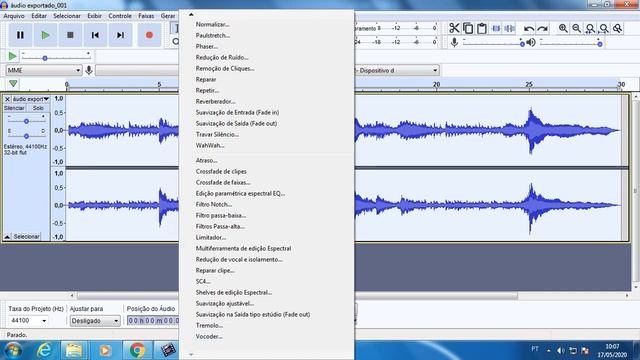This screenshot has height=360, width=640.
Task: Open the Arquivo menu
Action: click(x=14, y=16)
